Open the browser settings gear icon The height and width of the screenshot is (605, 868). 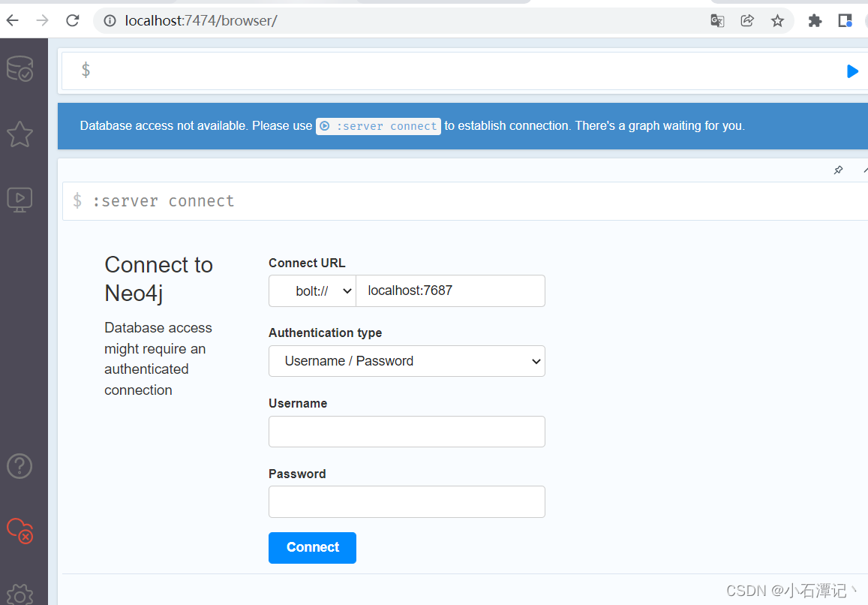coord(20,594)
